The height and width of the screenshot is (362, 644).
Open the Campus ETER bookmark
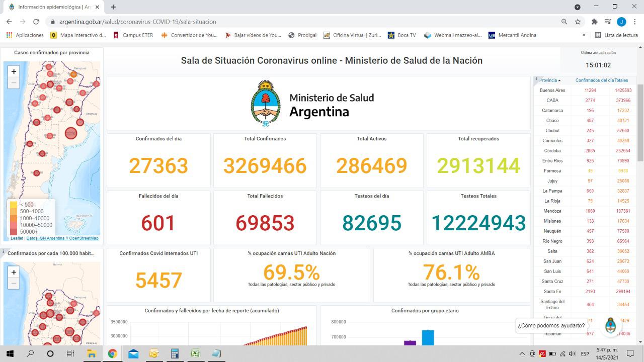click(133, 35)
